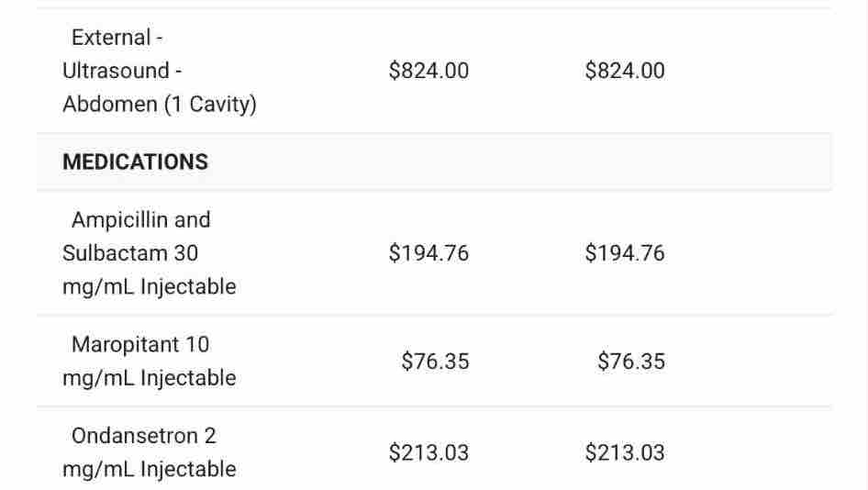Click mg/mL Injectable under Sulbactam

point(149,287)
